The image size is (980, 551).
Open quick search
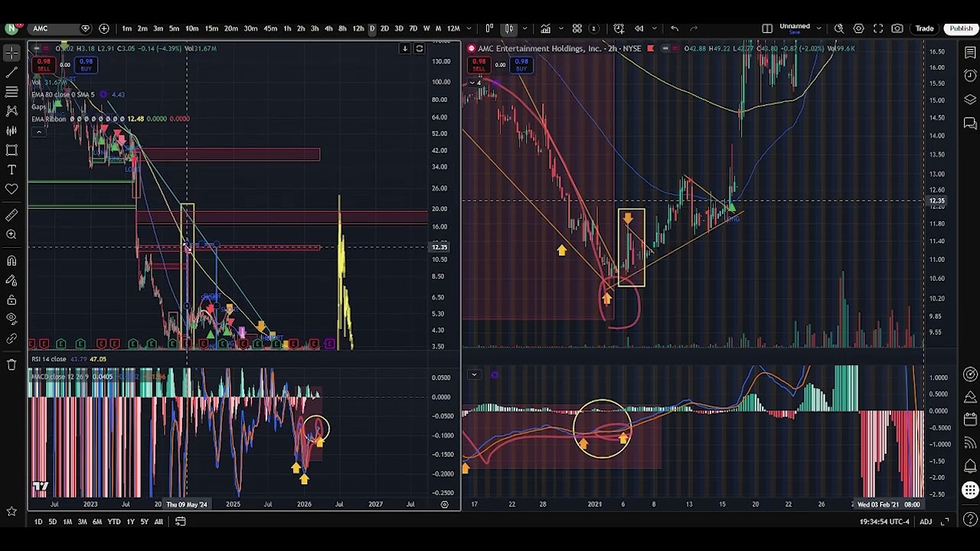839,28
